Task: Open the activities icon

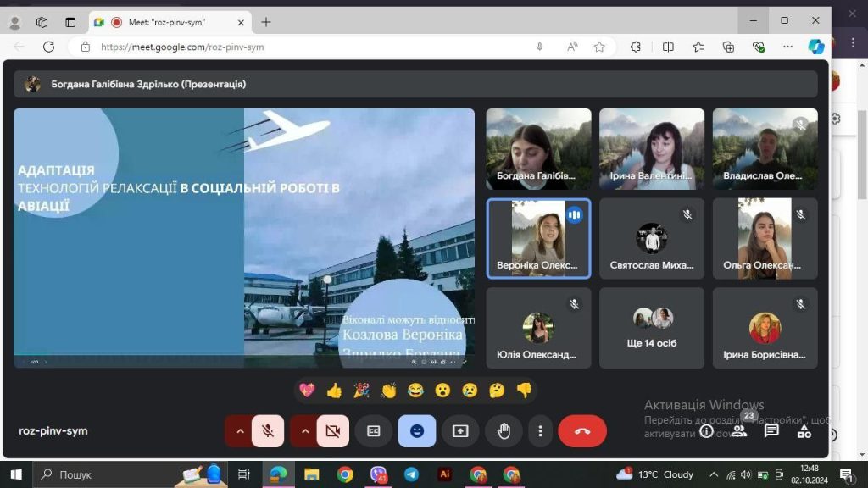Action: (804, 431)
